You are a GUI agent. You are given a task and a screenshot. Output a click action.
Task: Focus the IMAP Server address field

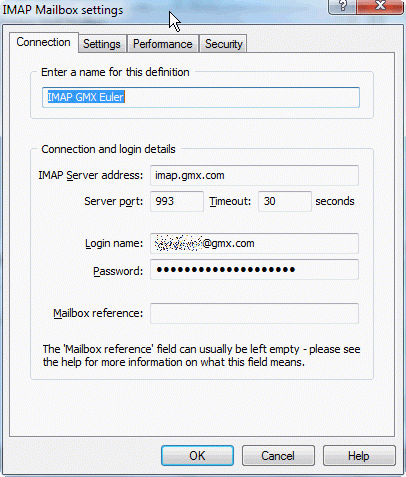coord(254,175)
